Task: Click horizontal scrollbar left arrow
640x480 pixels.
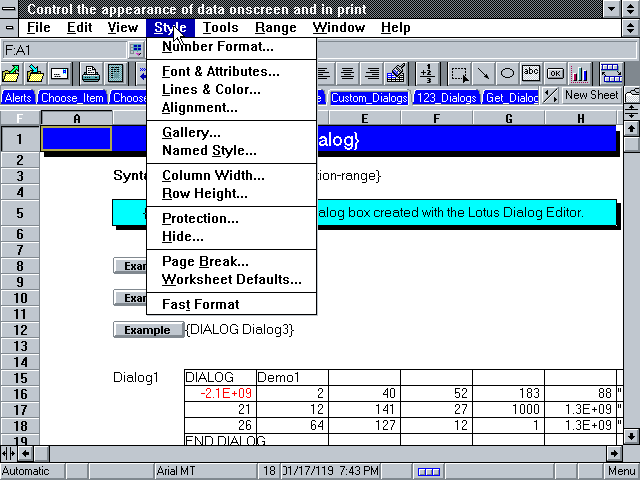Action: pyautogui.click(x=26, y=453)
